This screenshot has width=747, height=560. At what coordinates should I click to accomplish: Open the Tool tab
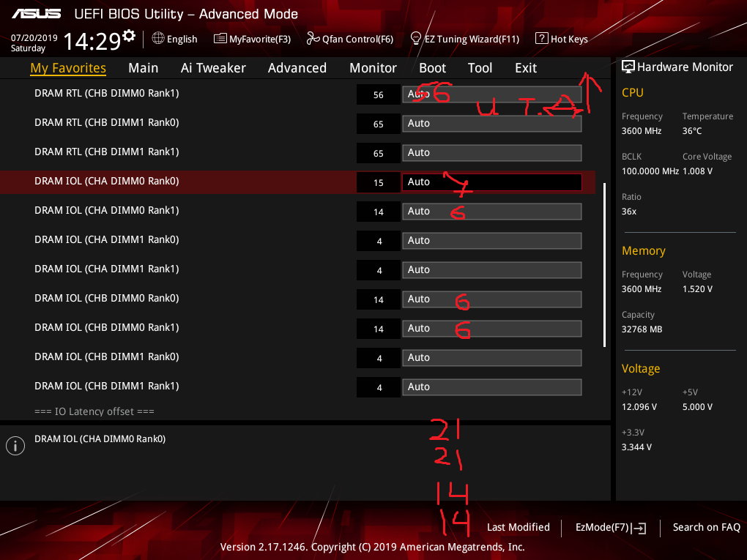[480, 67]
